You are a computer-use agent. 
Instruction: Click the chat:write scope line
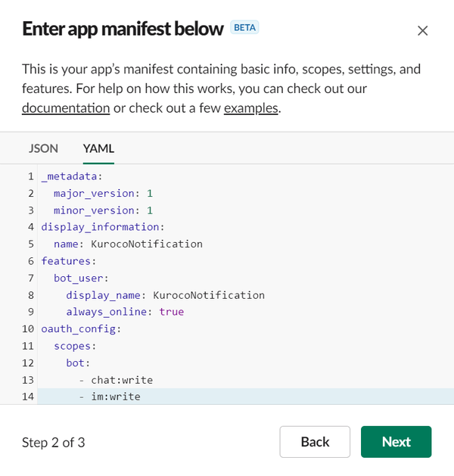coord(116,380)
